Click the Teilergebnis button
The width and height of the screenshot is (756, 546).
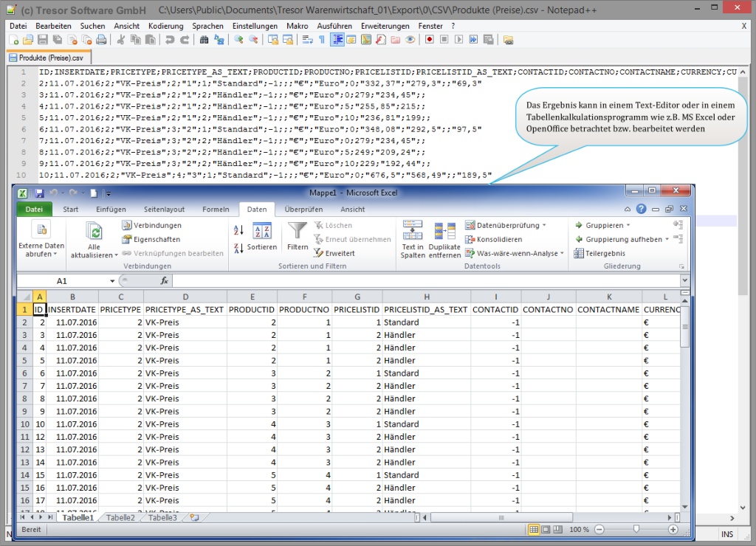599,253
